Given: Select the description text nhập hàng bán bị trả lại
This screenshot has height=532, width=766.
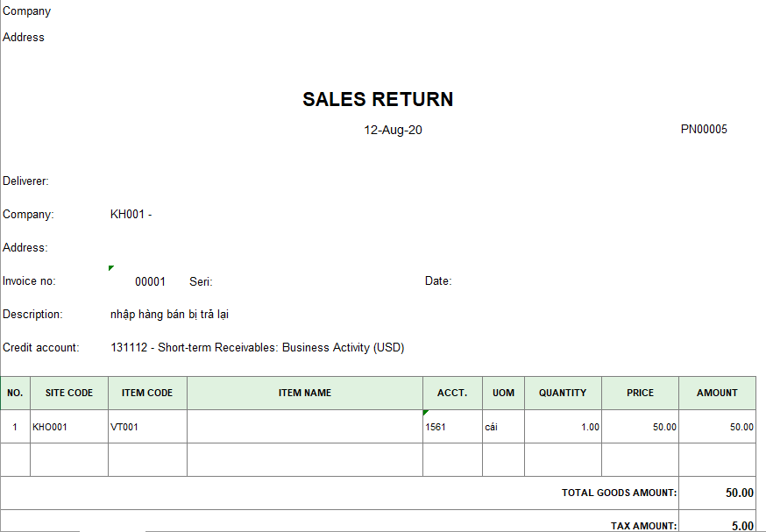Looking at the screenshot, I should [x=170, y=315].
